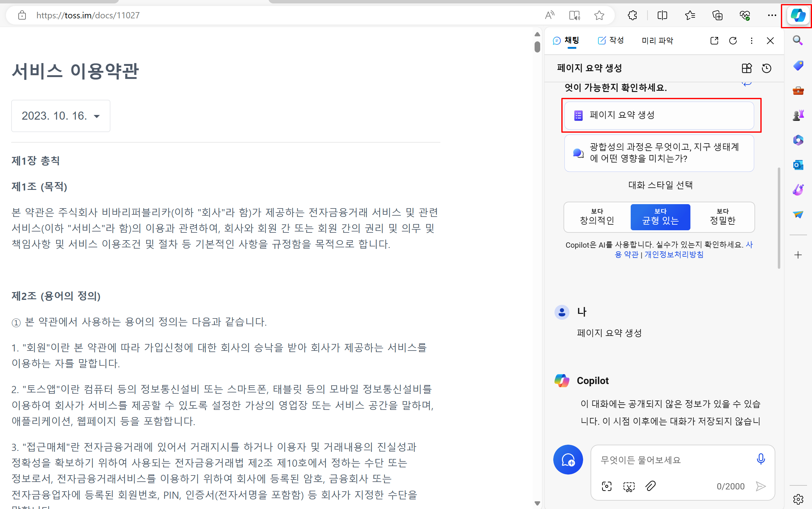This screenshot has width=812, height=509.
Task: Open sidebar Tools briefcase icon
Action: [x=798, y=90]
